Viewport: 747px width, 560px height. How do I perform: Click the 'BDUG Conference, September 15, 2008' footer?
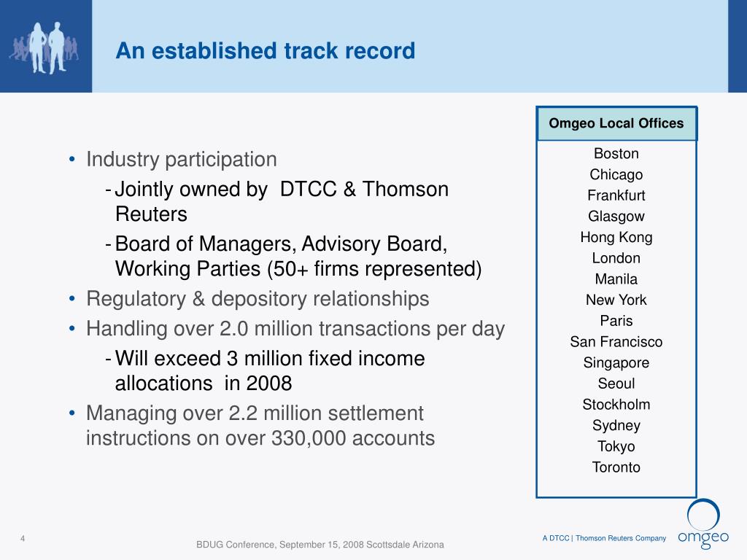[320, 544]
